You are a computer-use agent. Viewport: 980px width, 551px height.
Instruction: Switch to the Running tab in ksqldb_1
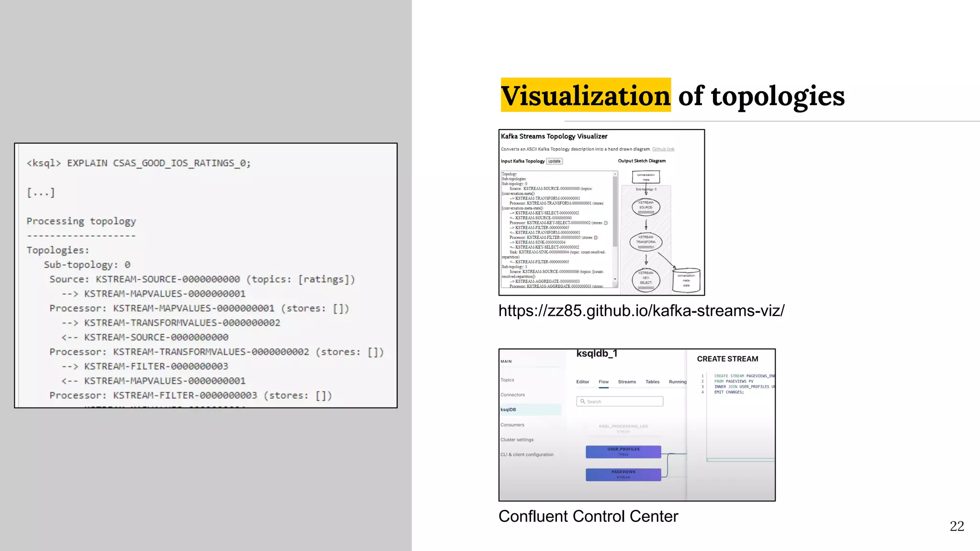tap(678, 382)
